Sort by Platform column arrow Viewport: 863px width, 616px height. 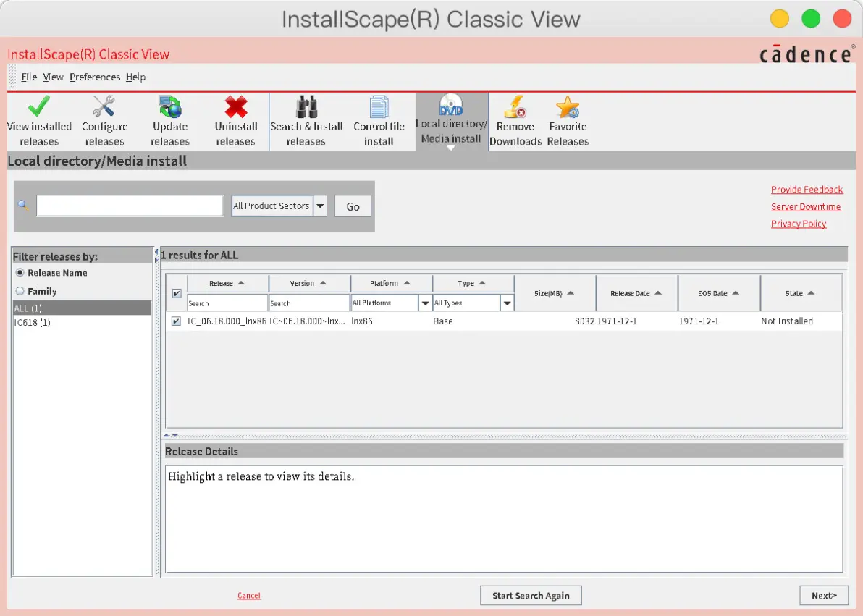tap(407, 283)
